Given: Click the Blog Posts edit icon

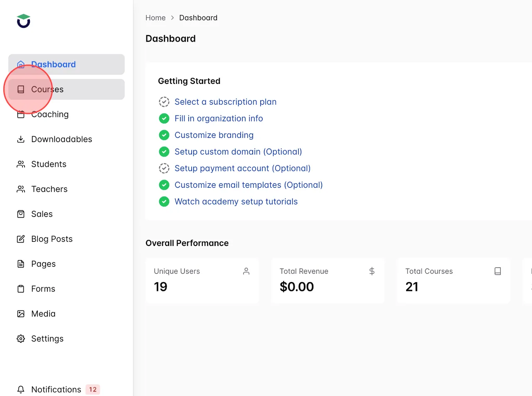Looking at the screenshot, I should [x=21, y=239].
